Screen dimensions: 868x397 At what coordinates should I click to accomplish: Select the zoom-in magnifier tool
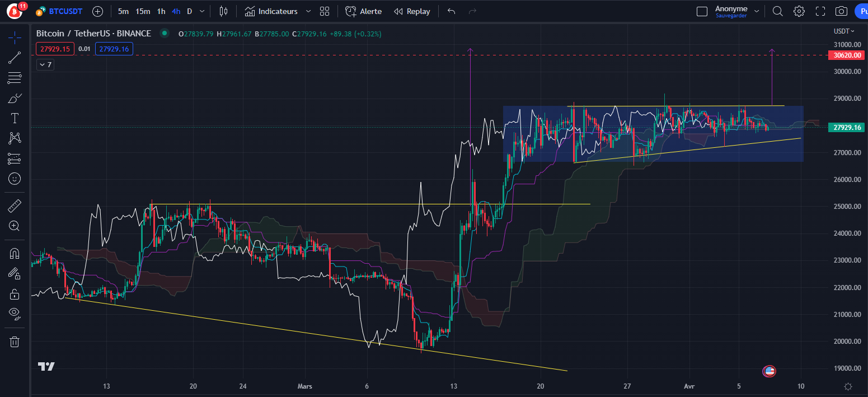[x=14, y=226]
